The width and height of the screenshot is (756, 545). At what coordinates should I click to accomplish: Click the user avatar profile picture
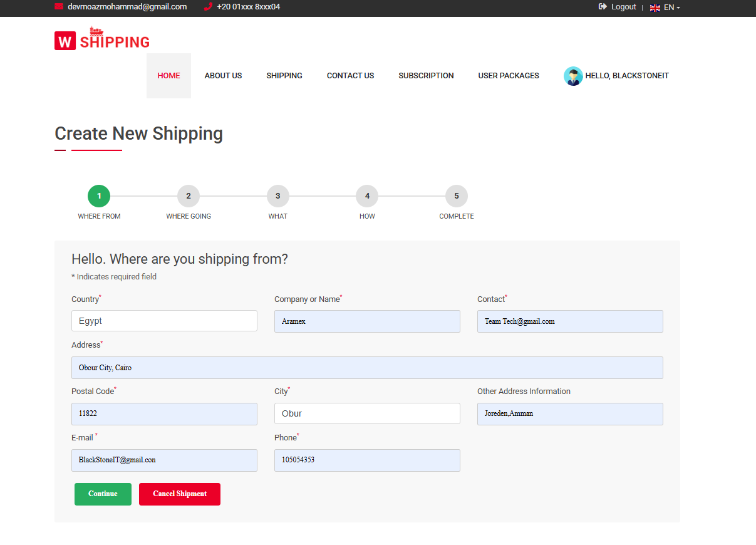coord(573,76)
